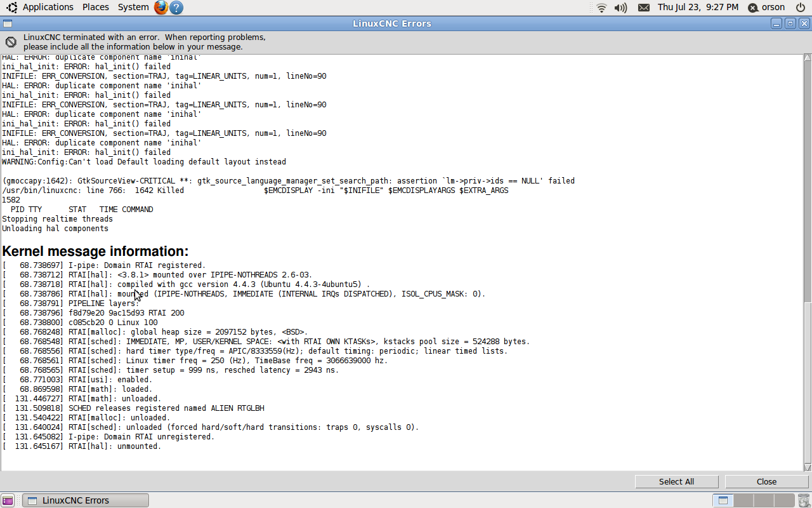812x508 pixels.
Task: Minimize the LinuxCNC Errors window
Action: tap(777, 23)
